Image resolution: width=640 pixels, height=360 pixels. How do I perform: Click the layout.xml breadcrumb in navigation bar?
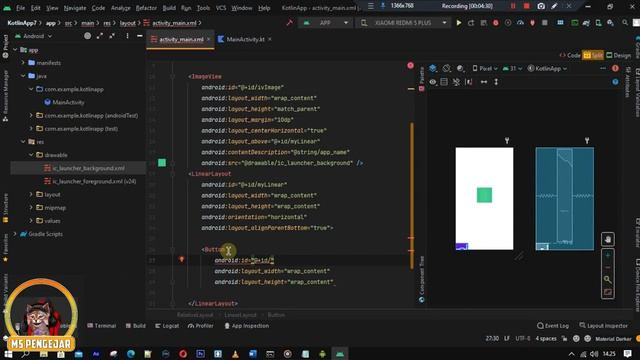(x=127, y=23)
